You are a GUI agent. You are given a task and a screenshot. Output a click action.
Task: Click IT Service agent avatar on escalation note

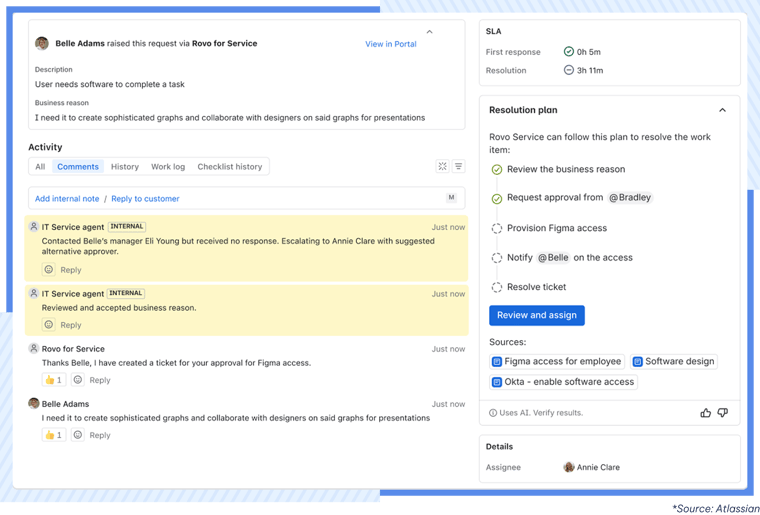point(33,226)
